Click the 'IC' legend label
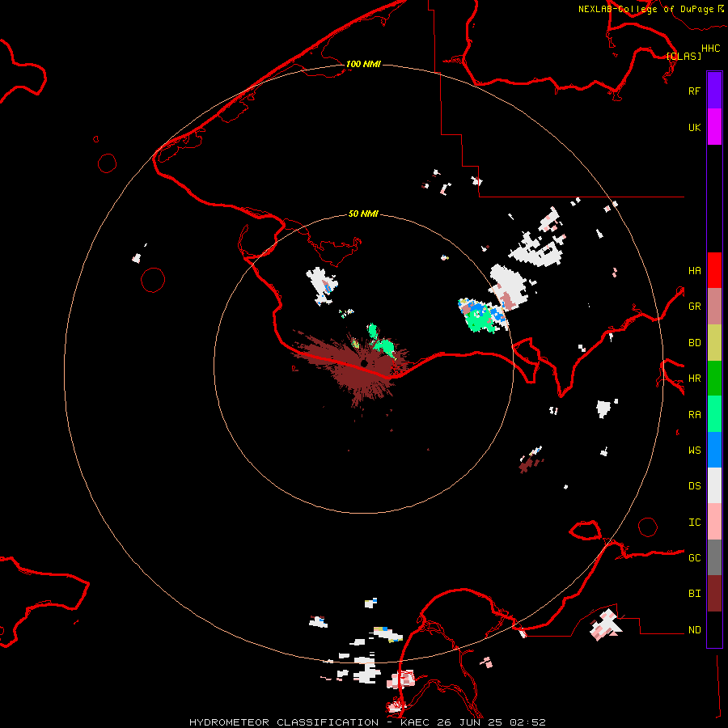 [694, 523]
